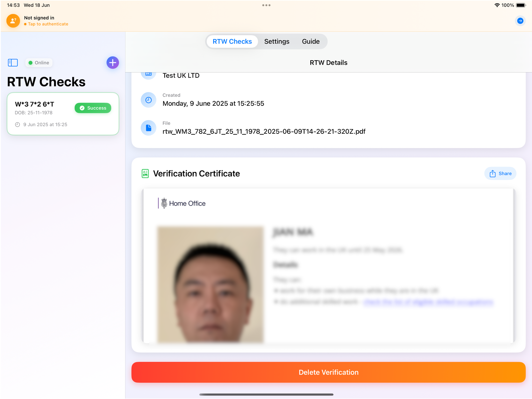Click the clock icon in check card

tap(17, 124)
